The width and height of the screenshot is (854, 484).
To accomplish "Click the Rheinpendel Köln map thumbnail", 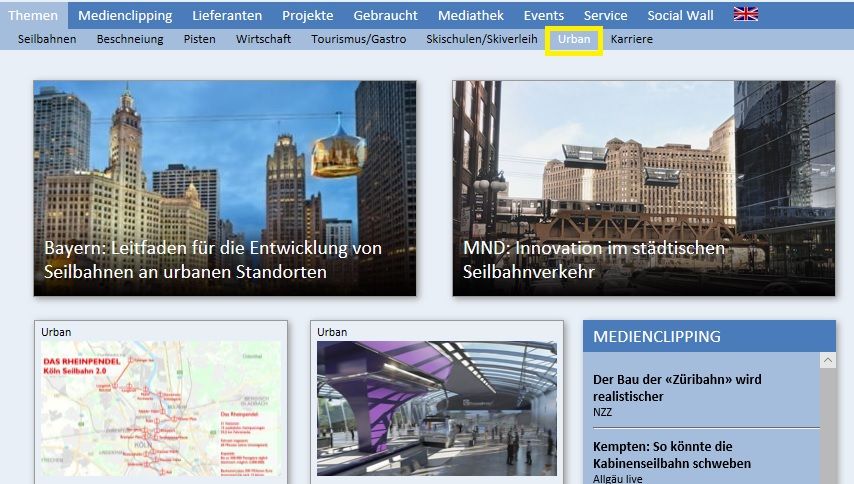I will 161,408.
